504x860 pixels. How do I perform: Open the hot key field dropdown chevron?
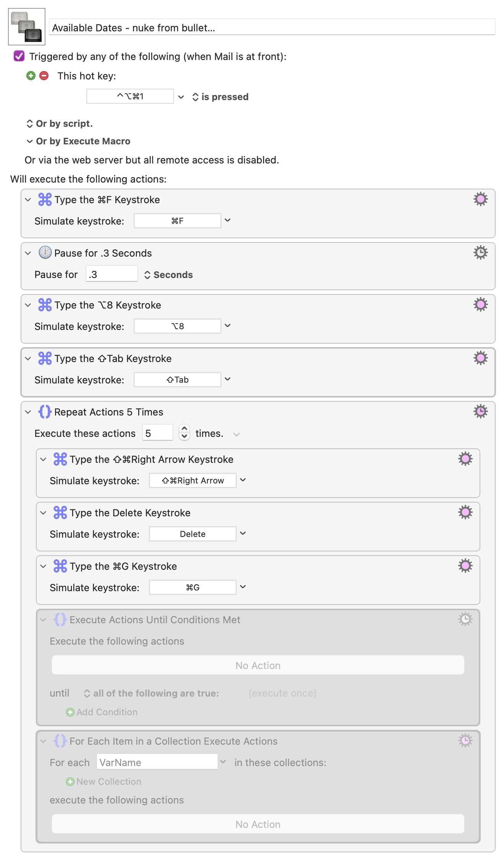coord(181,97)
